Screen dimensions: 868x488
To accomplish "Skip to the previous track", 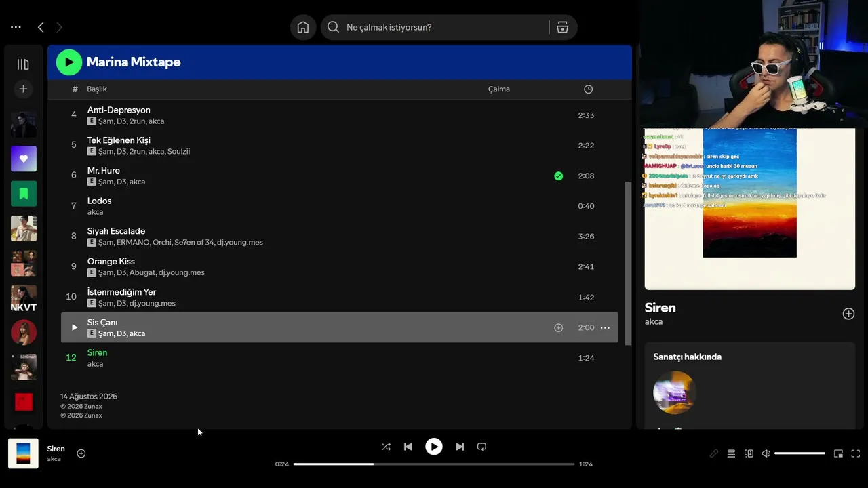I will click(x=408, y=447).
